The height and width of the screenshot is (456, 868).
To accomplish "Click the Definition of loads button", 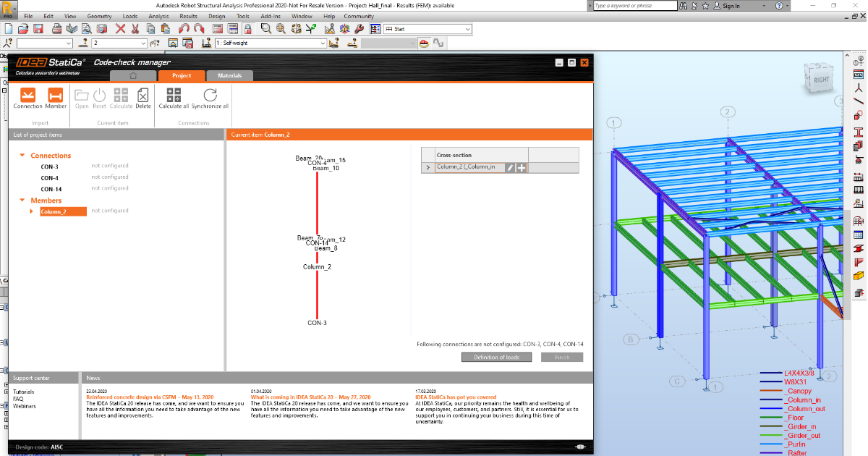I will point(496,357).
